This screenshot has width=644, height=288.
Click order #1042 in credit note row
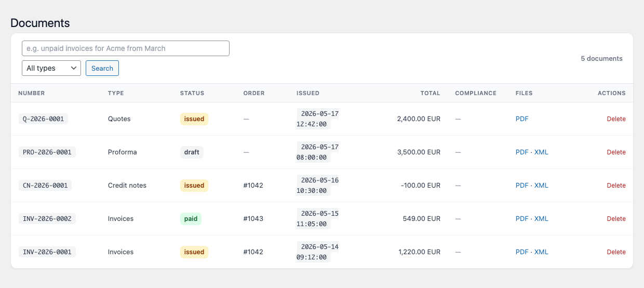click(x=253, y=186)
